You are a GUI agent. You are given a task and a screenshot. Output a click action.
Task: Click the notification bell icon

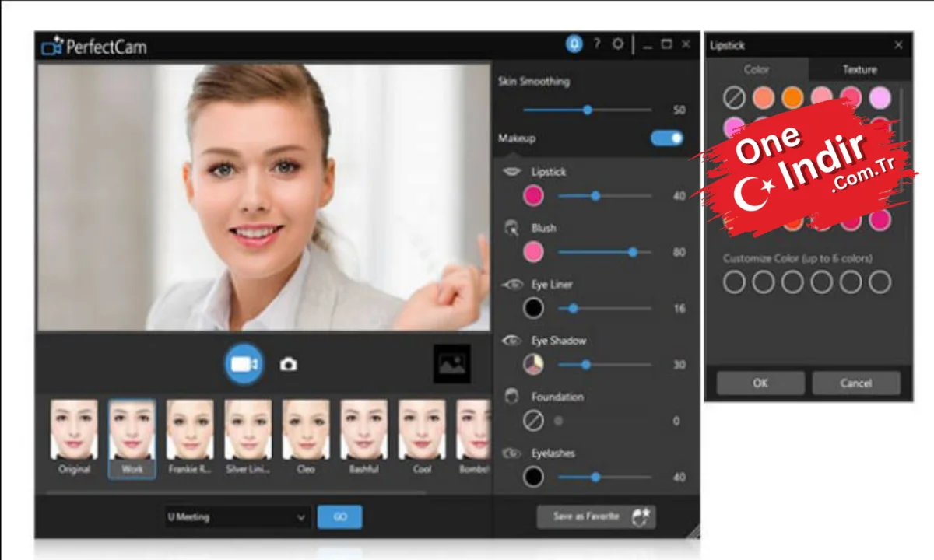574,44
